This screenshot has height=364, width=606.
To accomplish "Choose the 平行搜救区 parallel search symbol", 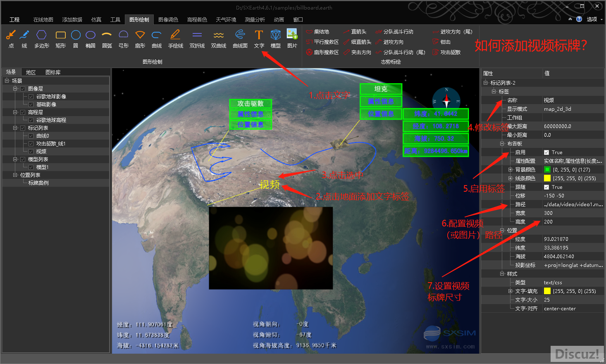I will [x=322, y=42].
